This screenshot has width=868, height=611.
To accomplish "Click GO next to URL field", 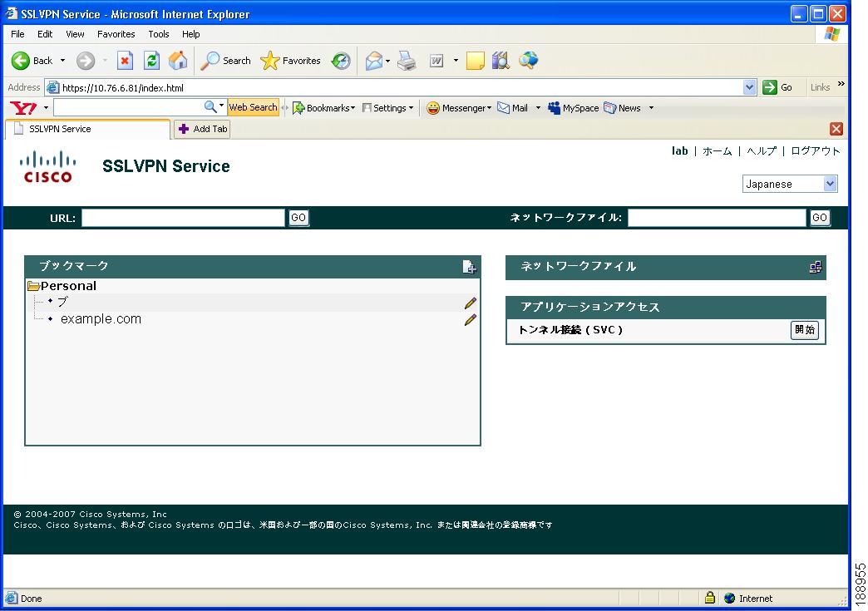I will (x=298, y=218).
